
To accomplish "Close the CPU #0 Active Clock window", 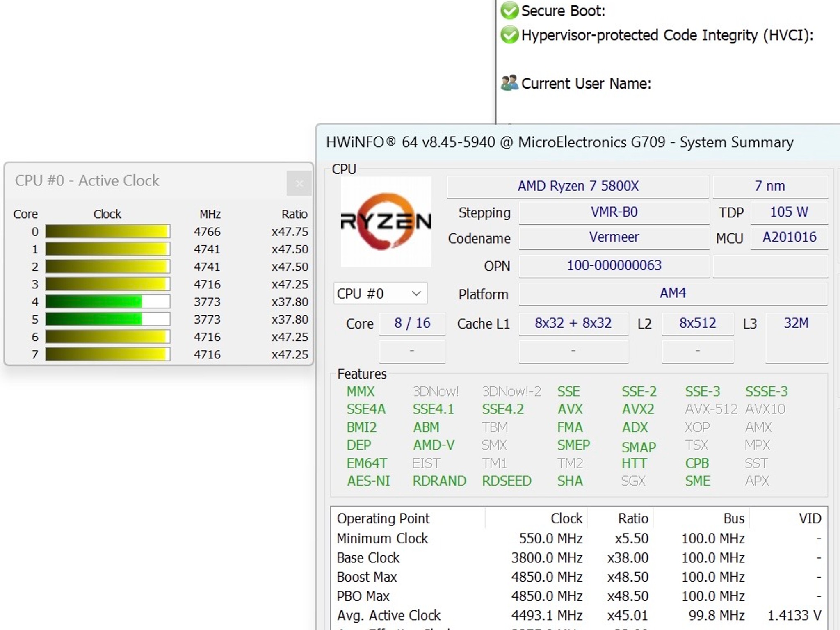I will [x=299, y=183].
